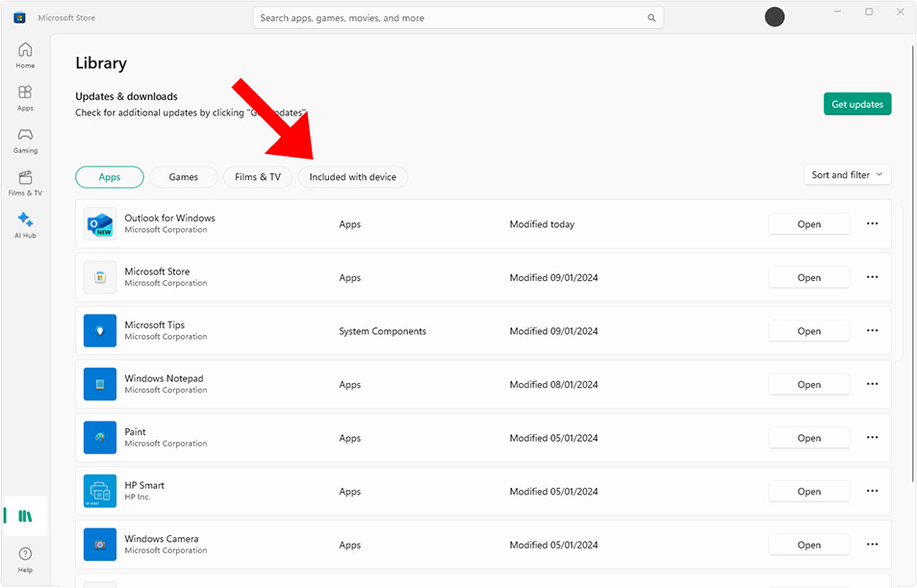The width and height of the screenshot is (917, 588).
Task: Open Windows Notepad with its Open button
Action: coord(808,385)
